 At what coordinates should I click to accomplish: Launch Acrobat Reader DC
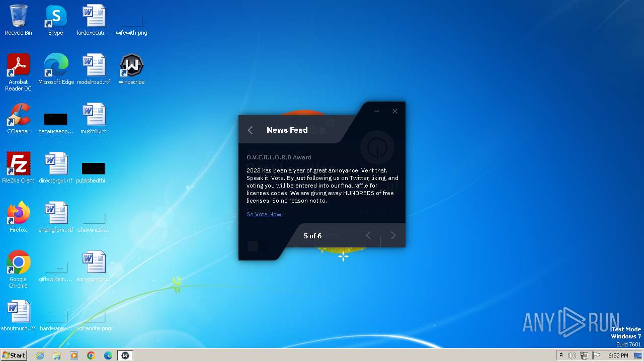(18, 73)
